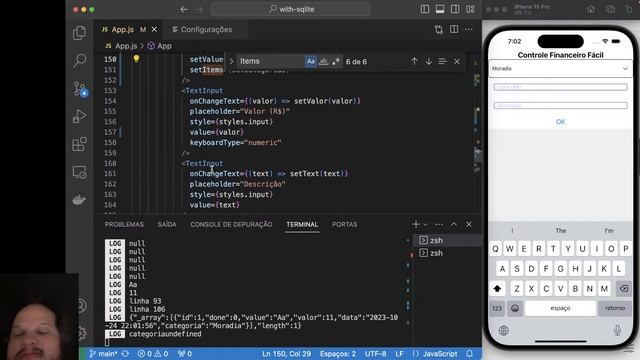Open the customize layout menu
Viewport: 640px width, 360px height.
pyautogui.click(x=470, y=9)
